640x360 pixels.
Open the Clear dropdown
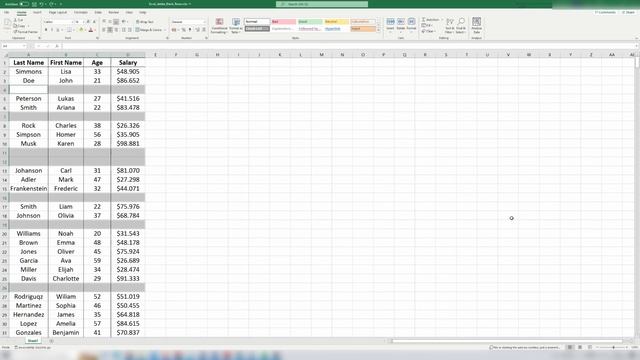pyautogui.click(x=429, y=31)
